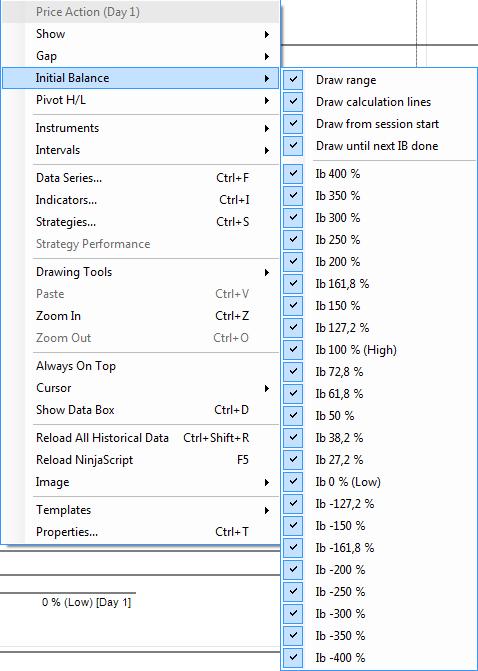
Task: Uncheck the Draw range option
Action: (x=379, y=80)
